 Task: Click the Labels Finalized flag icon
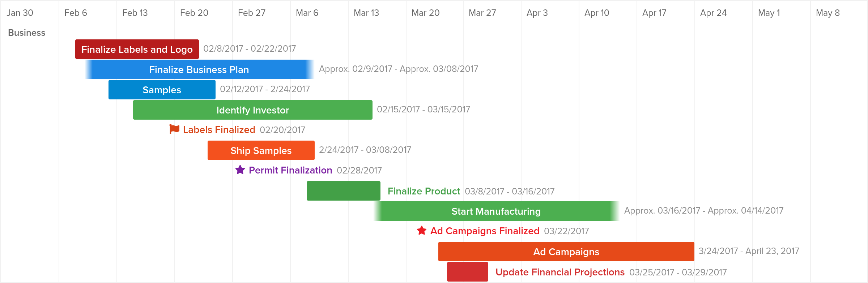174,129
